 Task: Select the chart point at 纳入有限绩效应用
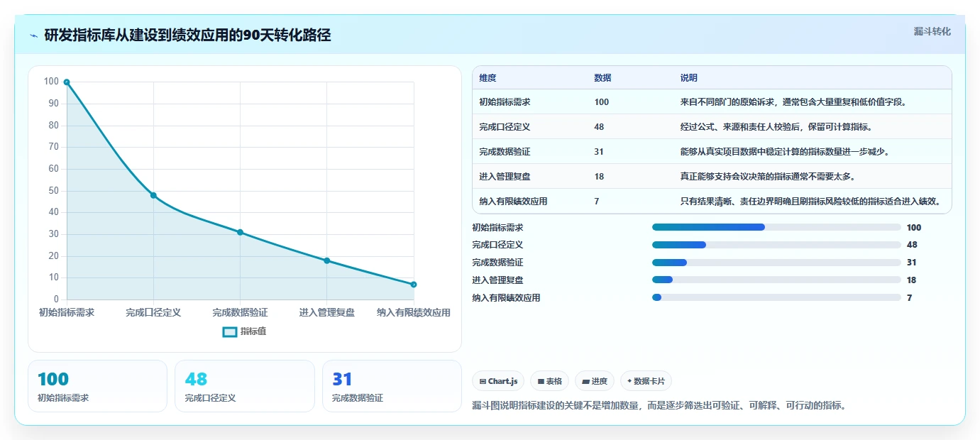tap(414, 285)
